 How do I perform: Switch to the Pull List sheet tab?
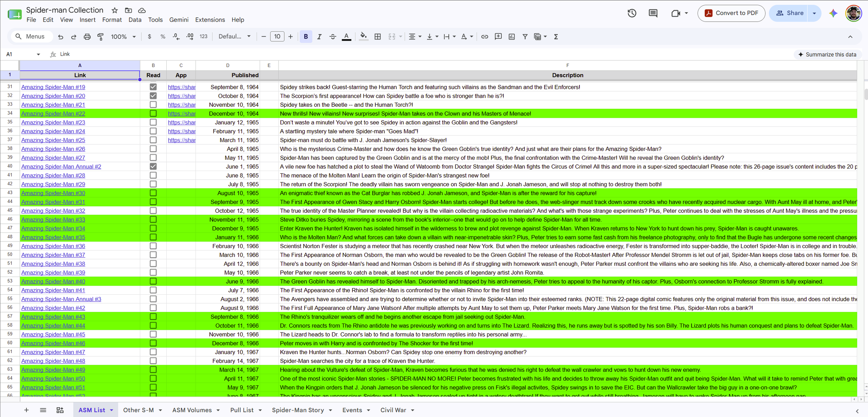tap(242, 410)
